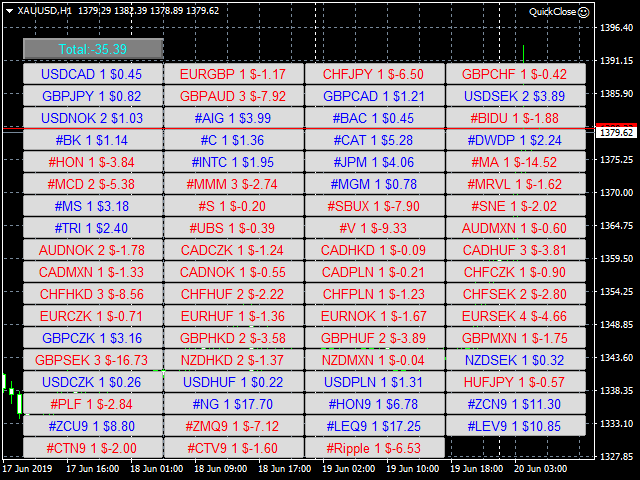Click AUDMXN 1 $-0.60 button
Screen dimensions: 640x480
[x=516, y=228]
